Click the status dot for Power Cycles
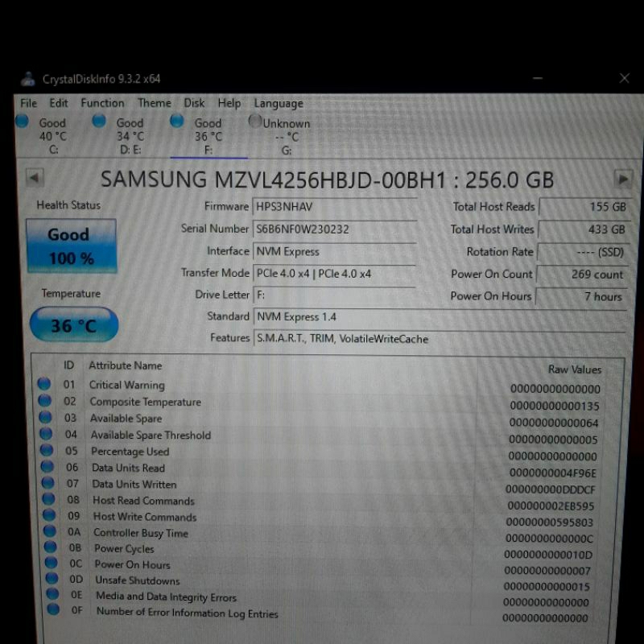Screen dimensions: 644x644 click(51, 547)
